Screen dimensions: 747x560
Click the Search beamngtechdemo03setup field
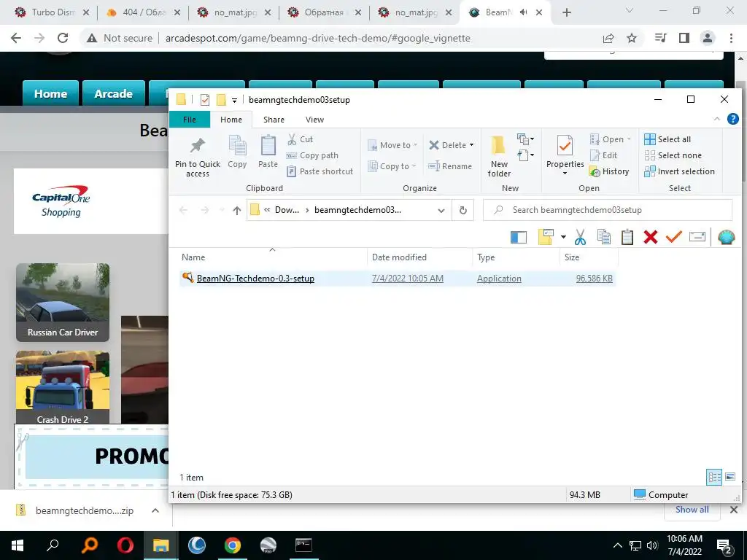tap(608, 210)
